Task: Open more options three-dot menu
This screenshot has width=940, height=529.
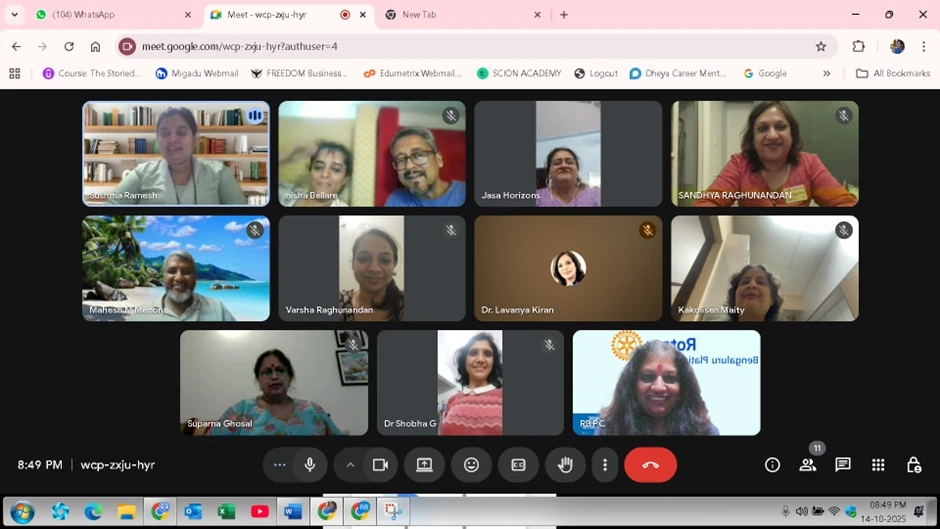Action: (605, 465)
